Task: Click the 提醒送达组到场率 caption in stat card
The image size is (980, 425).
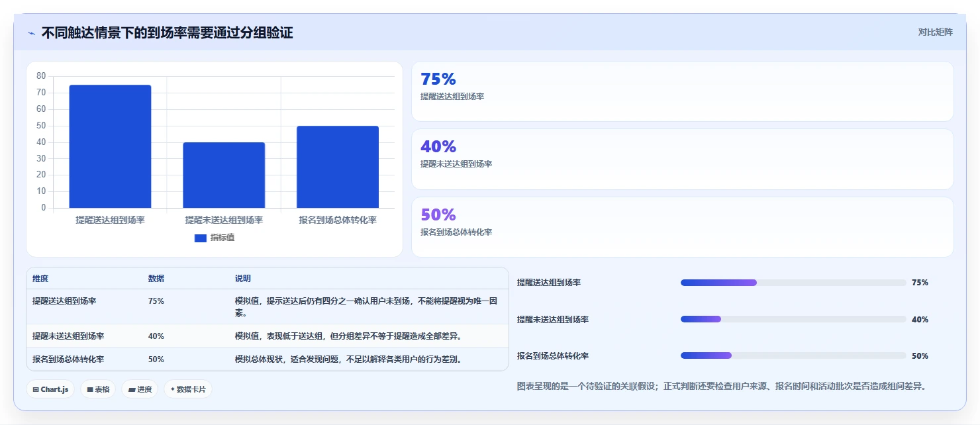Action: 452,96
